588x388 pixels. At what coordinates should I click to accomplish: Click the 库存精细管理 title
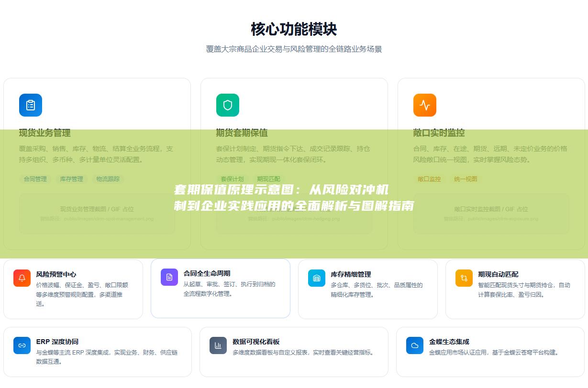pos(351,275)
